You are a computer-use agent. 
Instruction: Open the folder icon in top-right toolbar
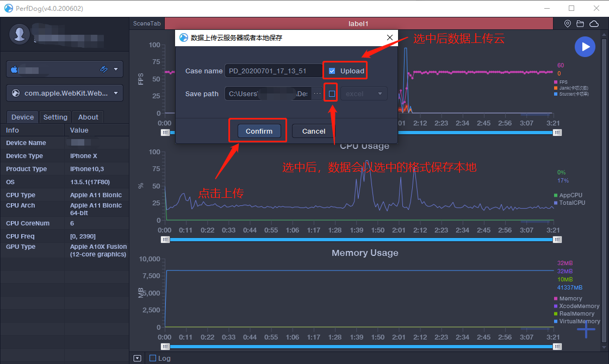click(x=580, y=24)
